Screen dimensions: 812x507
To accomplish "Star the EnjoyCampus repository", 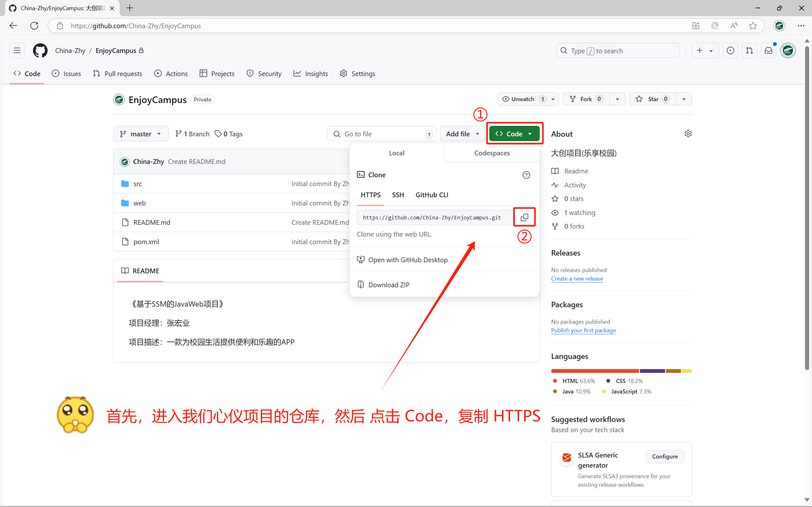I will [653, 99].
